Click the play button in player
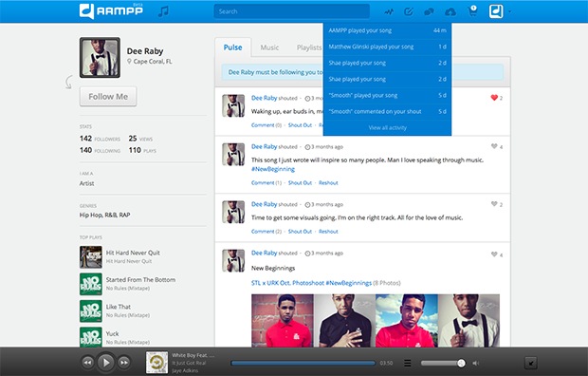This screenshot has width=588, height=376. coord(106,363)
